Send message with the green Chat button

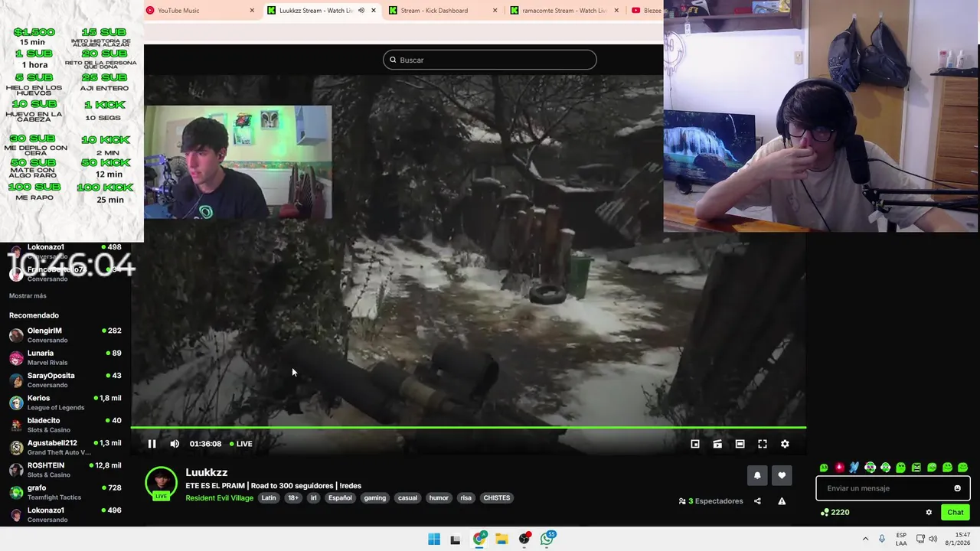pos(955,513)
